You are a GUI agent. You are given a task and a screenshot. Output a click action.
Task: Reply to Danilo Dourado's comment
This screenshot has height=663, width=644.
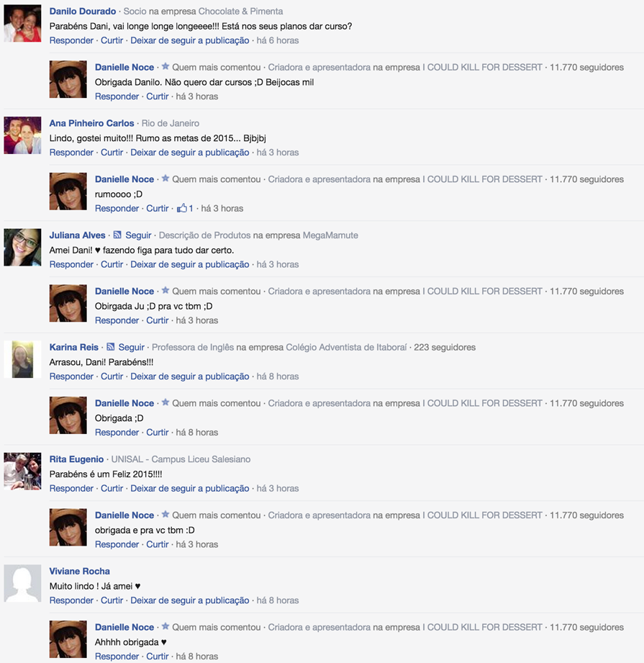pyautogui.click(x=71, y=40)
